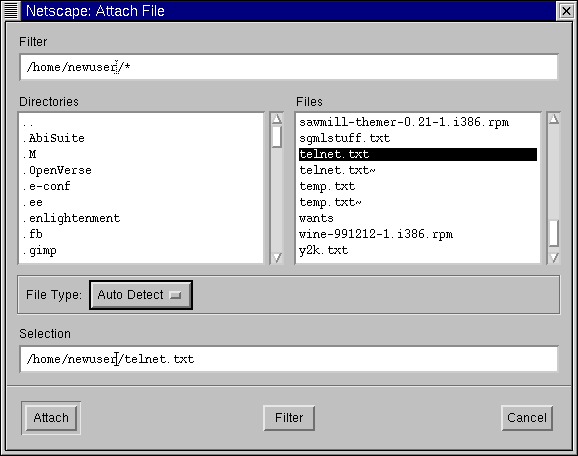Viewport: 578px width, 456px height.
Task: Click the Directories scrollbar thumb
Action: pyautogui.click(x=277, y=137)
